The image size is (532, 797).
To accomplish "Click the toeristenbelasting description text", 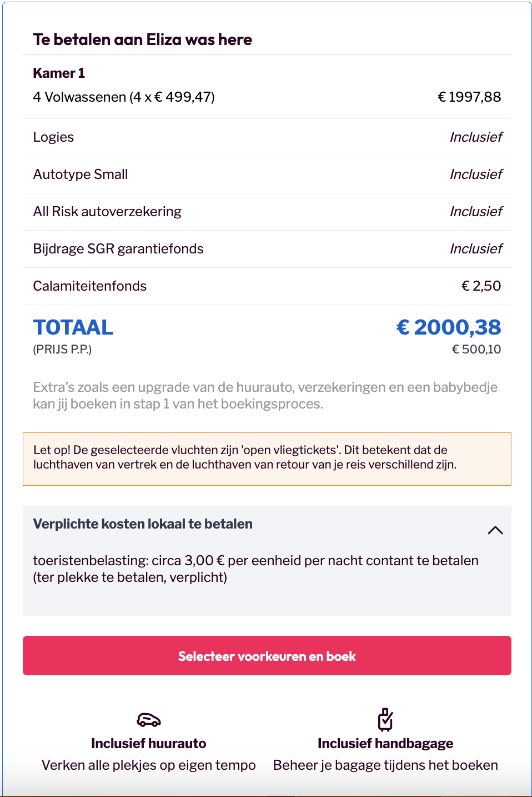I will point(255,569).
